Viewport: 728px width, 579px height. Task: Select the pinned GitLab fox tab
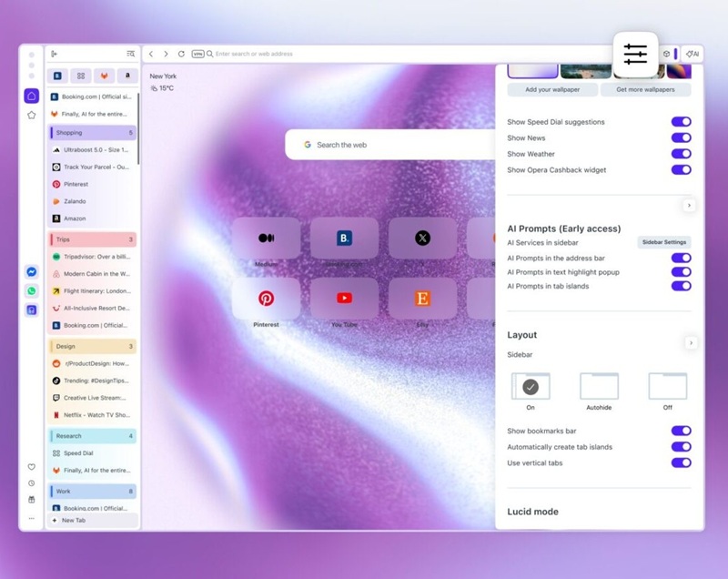[x=104, y=76]
